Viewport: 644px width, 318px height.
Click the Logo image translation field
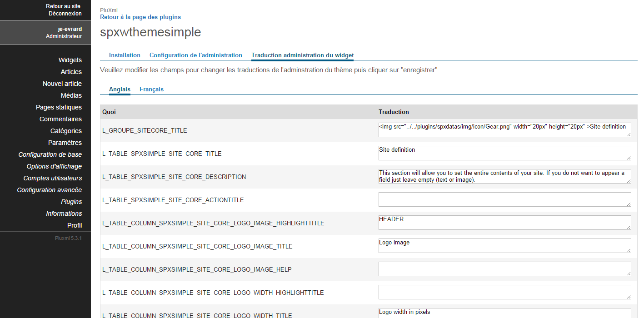click(504, 246)
